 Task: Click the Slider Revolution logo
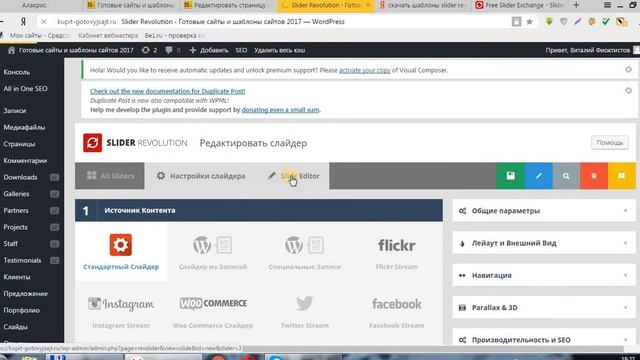pyautogui.click(x=135, y=143)
